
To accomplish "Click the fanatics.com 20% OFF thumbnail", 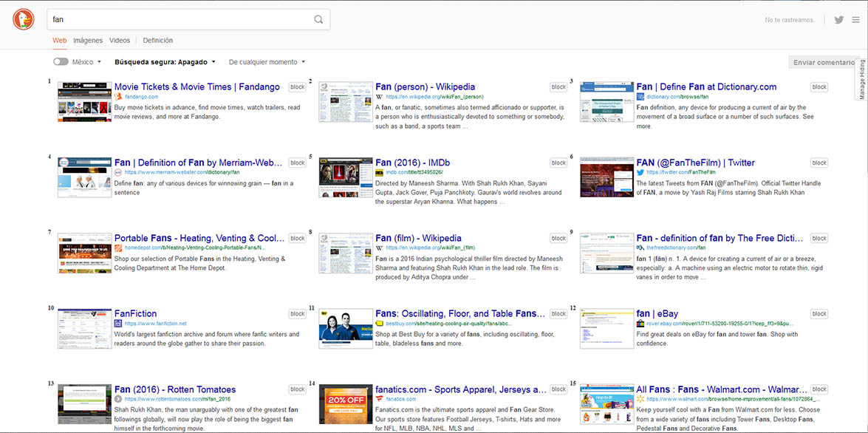I will [346, 404].
